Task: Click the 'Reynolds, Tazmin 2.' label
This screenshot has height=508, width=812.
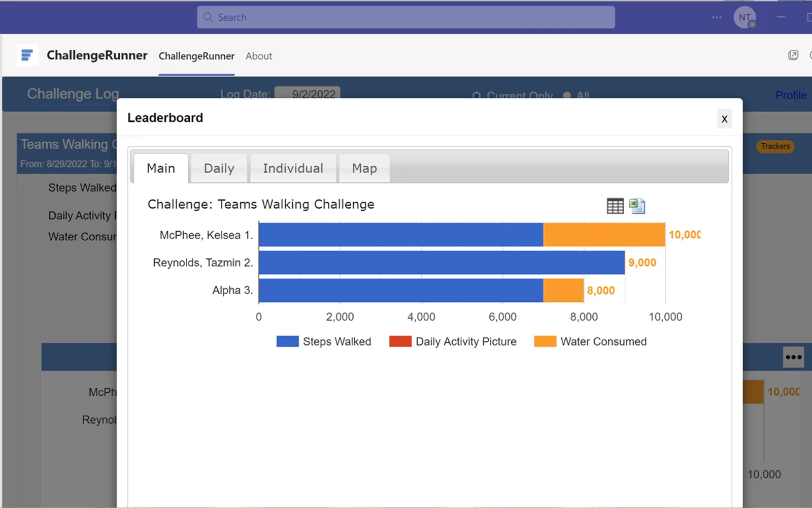Action: point(203,263)
